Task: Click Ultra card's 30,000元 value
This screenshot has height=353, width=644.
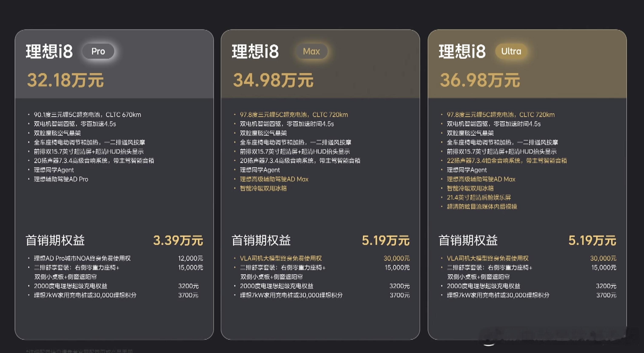Action: point(603,258)
